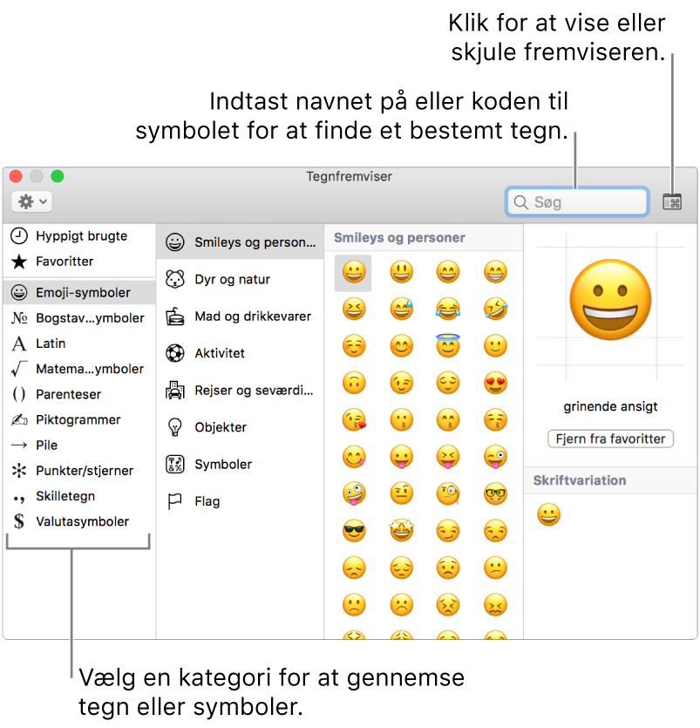Pick the sweat-drop laughing emoji

tap(402, 310)
